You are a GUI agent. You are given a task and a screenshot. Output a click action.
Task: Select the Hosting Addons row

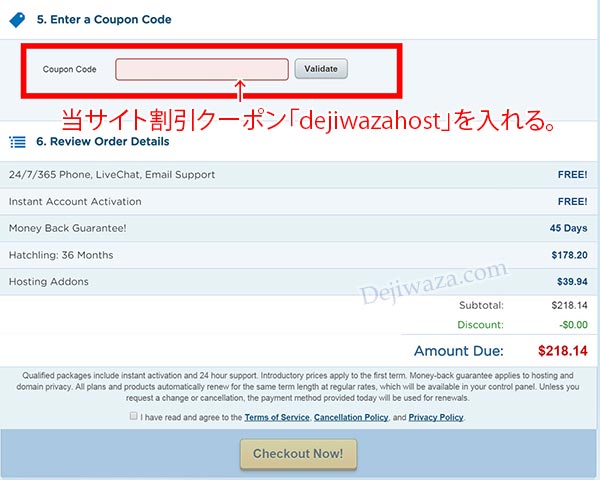point(300,282)
